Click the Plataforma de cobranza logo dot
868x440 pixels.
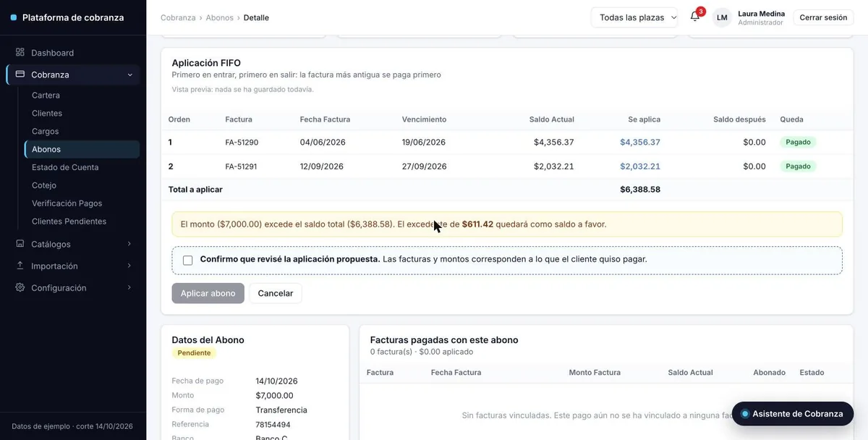pos(14,17)
